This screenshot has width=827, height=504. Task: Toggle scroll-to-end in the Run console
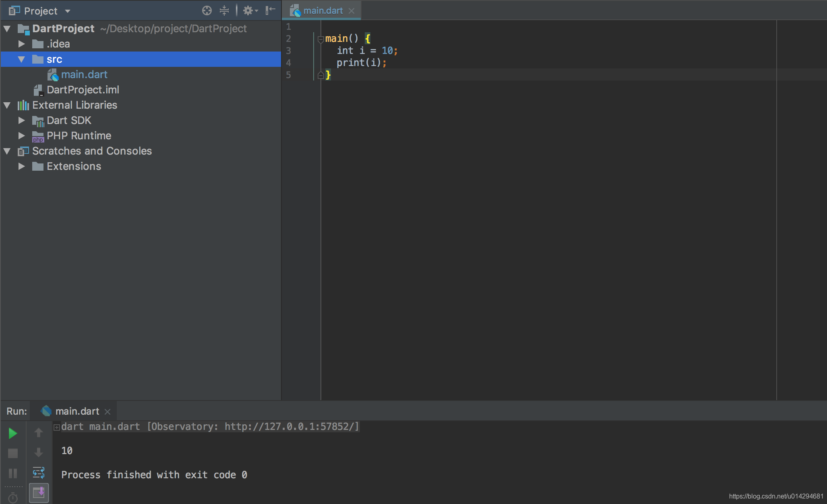point(39,493)
